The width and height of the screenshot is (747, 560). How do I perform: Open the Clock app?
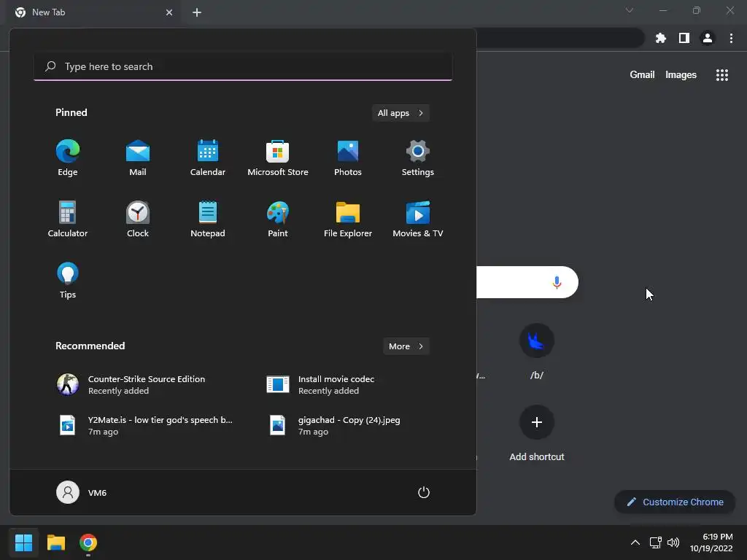pyautogui.click(x=138, y=219)
